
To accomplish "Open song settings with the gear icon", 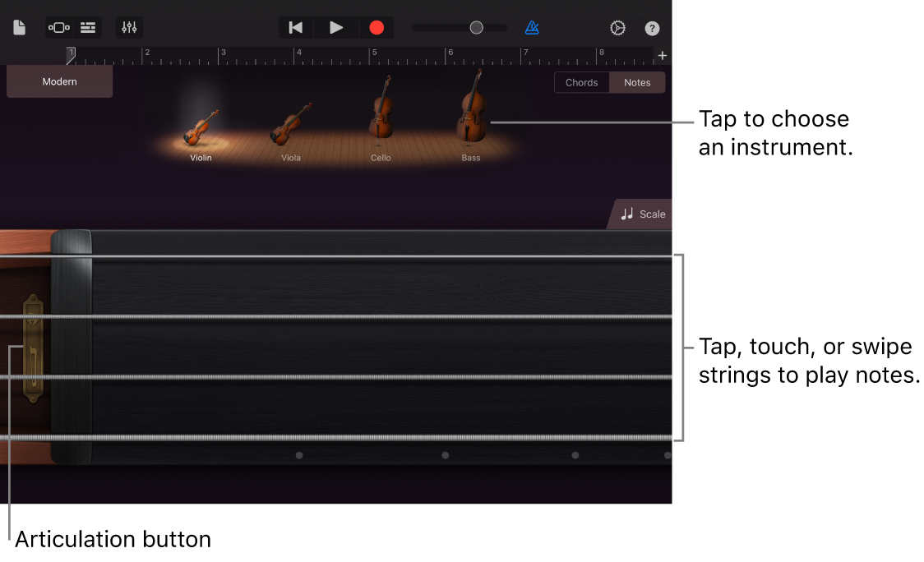I will [617, 27].
